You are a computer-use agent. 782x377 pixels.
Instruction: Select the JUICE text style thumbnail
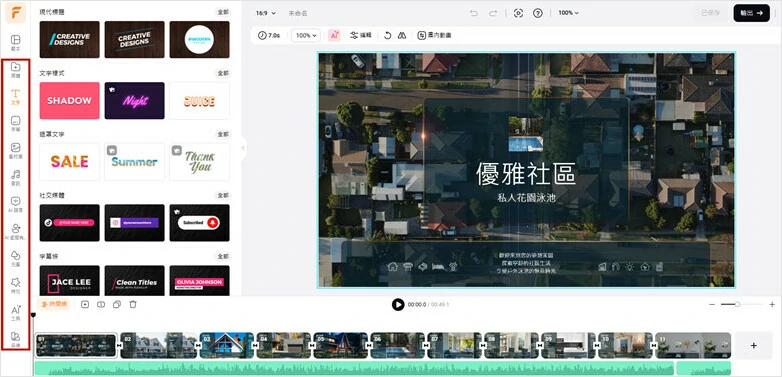click(199, 101)
